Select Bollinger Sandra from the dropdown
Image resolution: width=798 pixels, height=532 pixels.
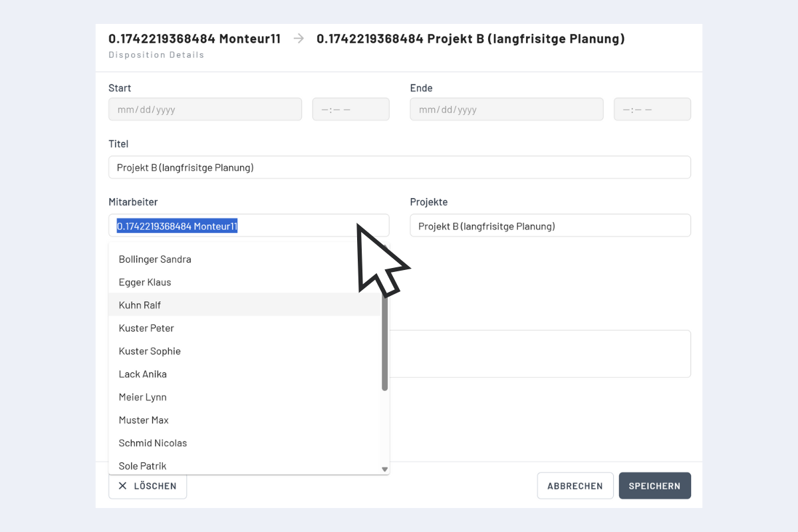point(155,259)
